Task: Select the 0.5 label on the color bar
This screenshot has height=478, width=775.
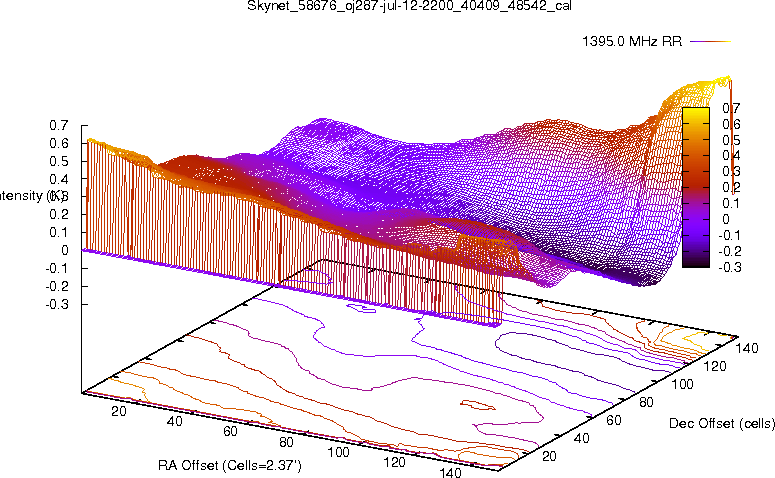Action: point(731,140)
